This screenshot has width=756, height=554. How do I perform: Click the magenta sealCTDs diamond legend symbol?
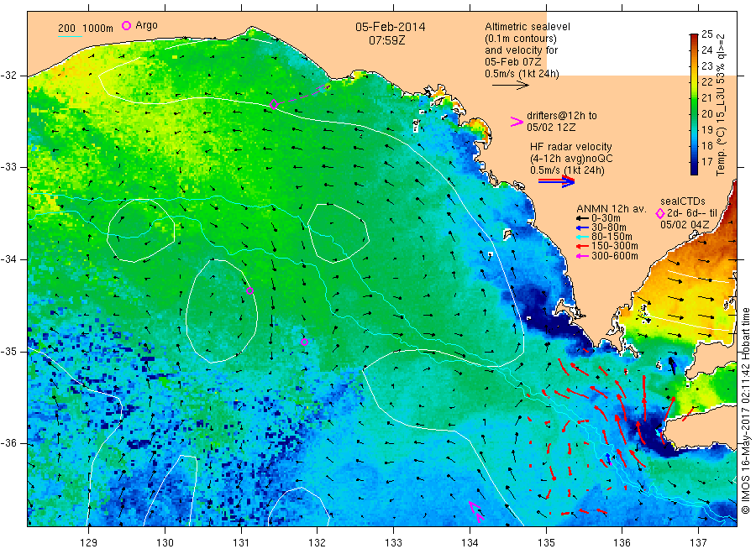pos(660,213)
